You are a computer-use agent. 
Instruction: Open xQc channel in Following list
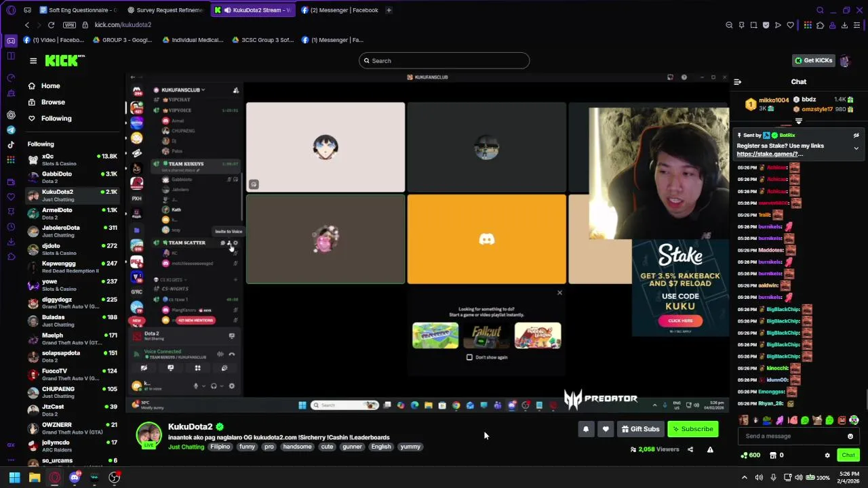pyautogui.click(x=73, y=160)
